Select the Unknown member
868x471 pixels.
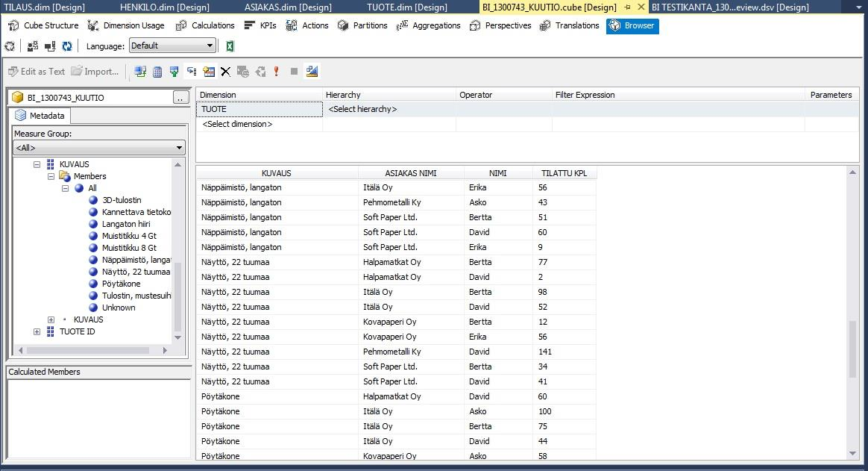click(x=119, y=308)
